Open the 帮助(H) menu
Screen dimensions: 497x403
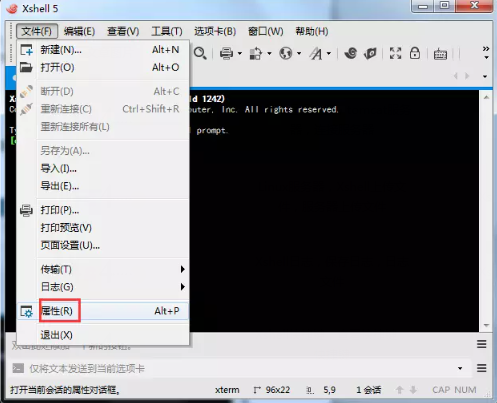click(312, 31)
